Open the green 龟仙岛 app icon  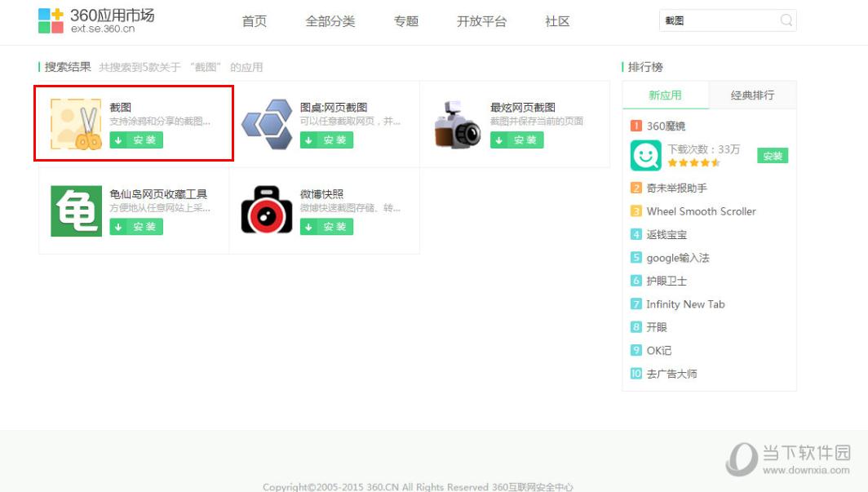coord(77,211)
